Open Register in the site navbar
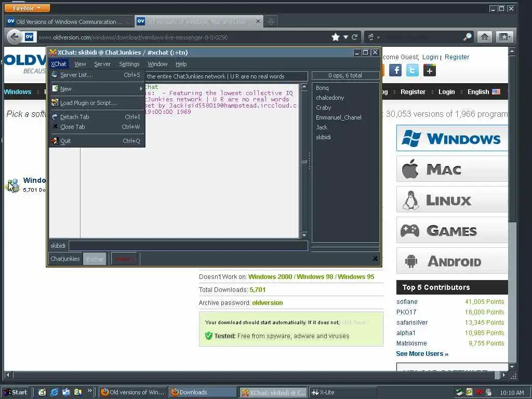 click(413, 92)
